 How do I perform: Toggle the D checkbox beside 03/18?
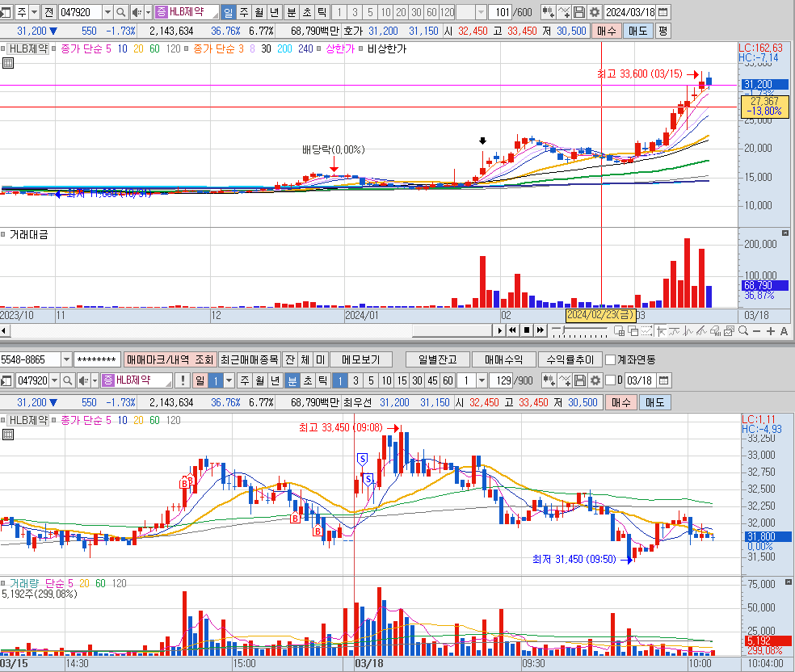coord(611,380)
